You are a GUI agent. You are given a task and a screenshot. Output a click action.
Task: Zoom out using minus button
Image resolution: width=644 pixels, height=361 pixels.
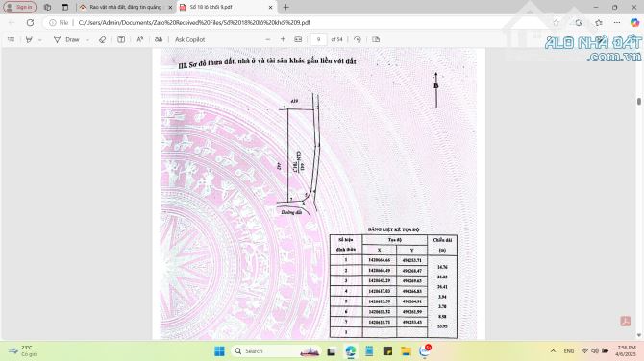point(268,39)
